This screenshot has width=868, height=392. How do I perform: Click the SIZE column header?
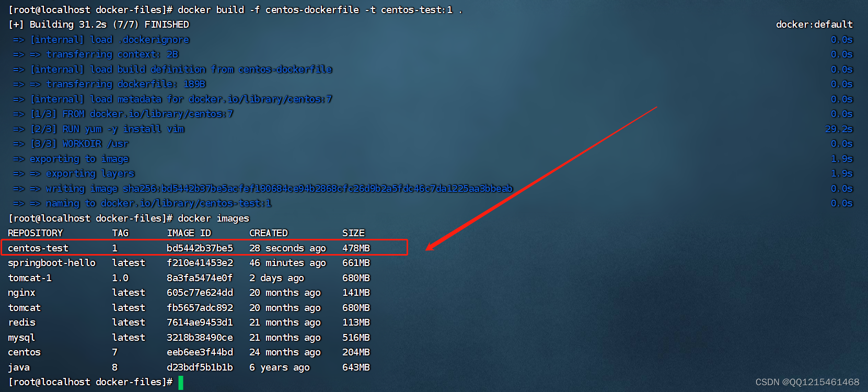coord(354,233)
